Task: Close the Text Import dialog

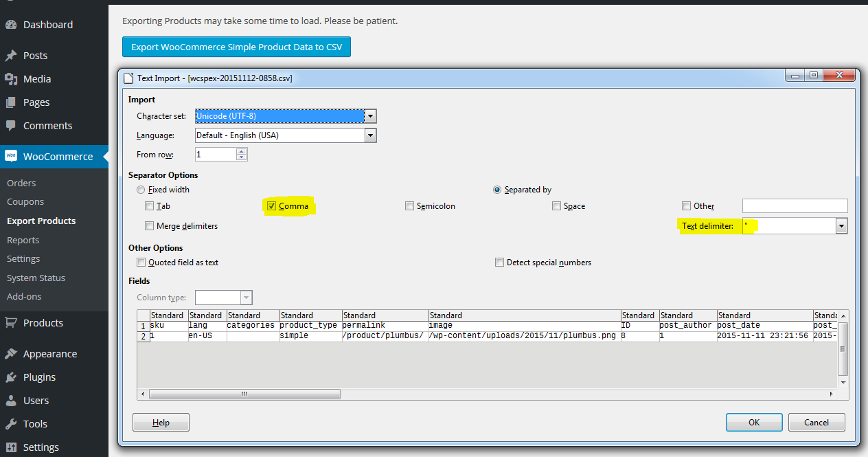Action: click(838, 76)
